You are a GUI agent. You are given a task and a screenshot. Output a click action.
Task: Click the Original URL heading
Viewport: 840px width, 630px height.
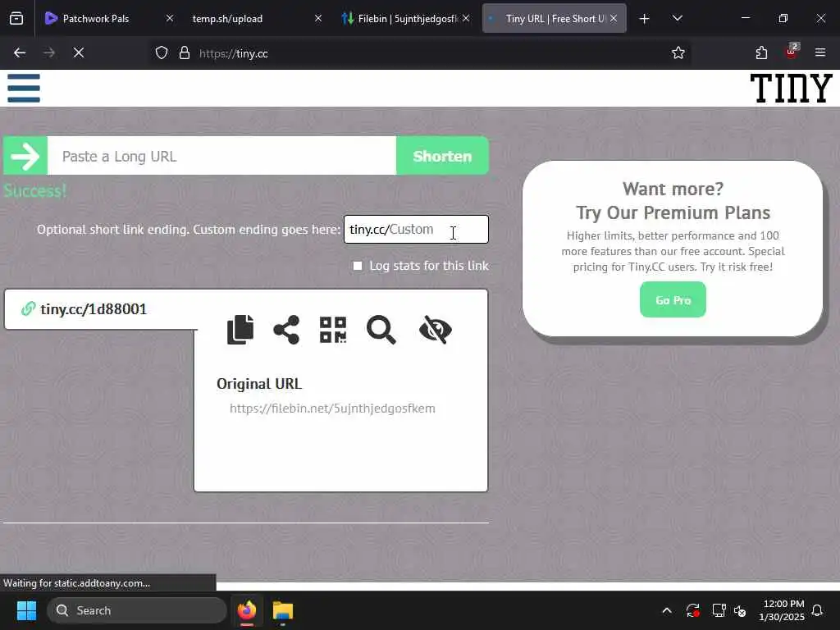tap(259, 384)
